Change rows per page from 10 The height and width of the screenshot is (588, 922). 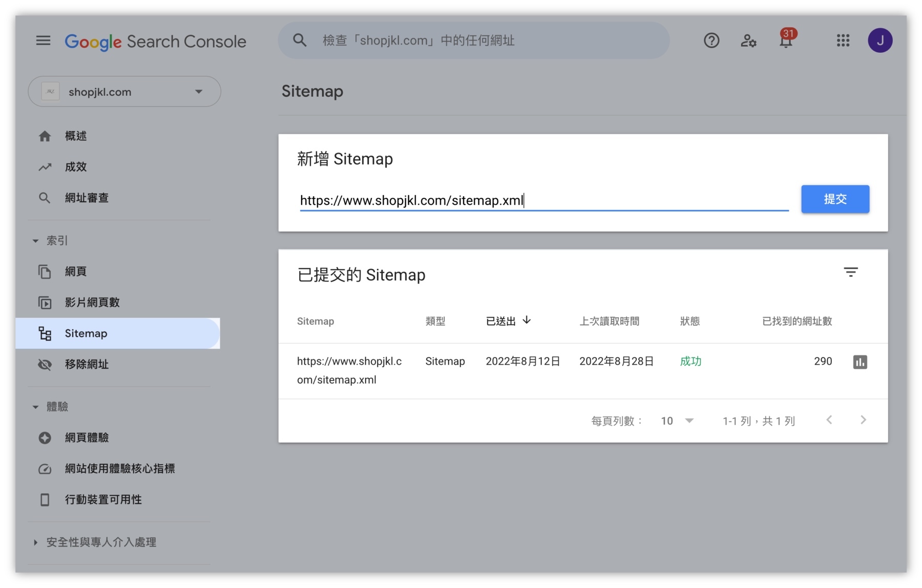(676, 421)
